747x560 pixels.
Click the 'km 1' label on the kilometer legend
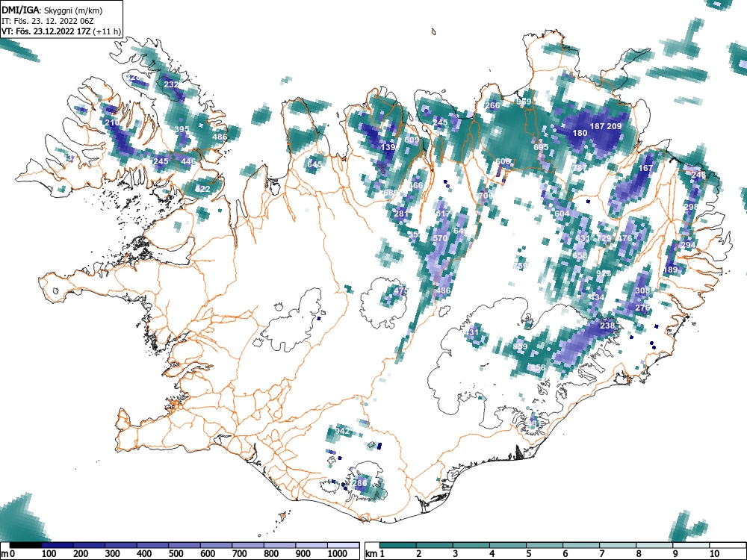(375, 554)
